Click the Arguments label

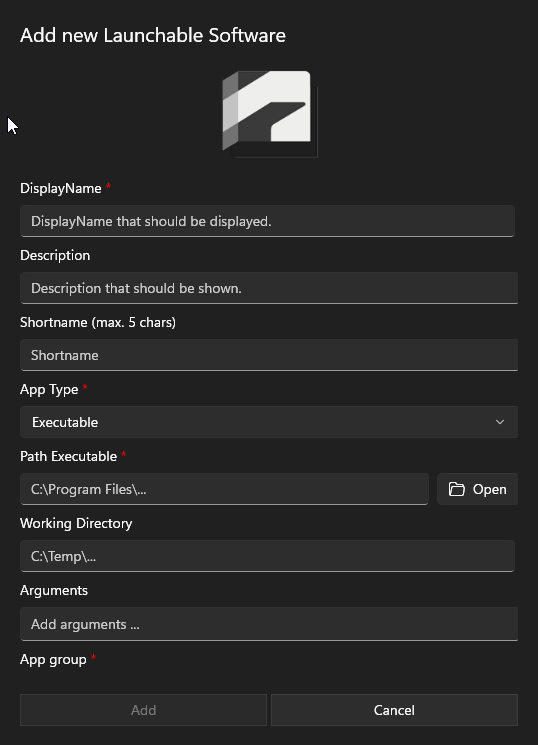(54, 591)
